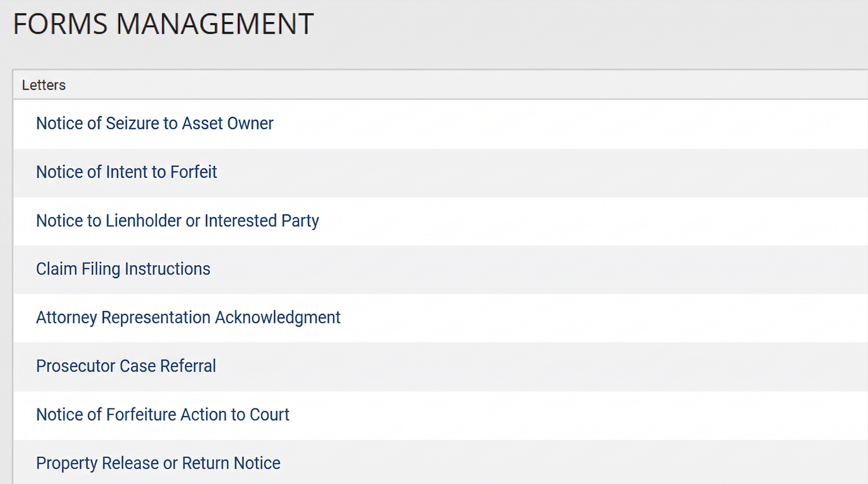Open Notice to Lienholder or Interested Party

coord(178,221)
